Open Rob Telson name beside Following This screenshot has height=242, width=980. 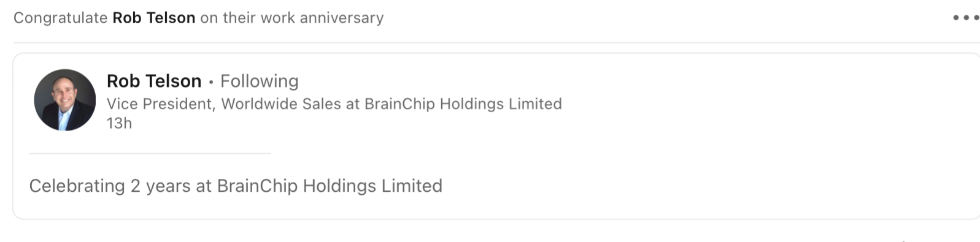(154, 81)
